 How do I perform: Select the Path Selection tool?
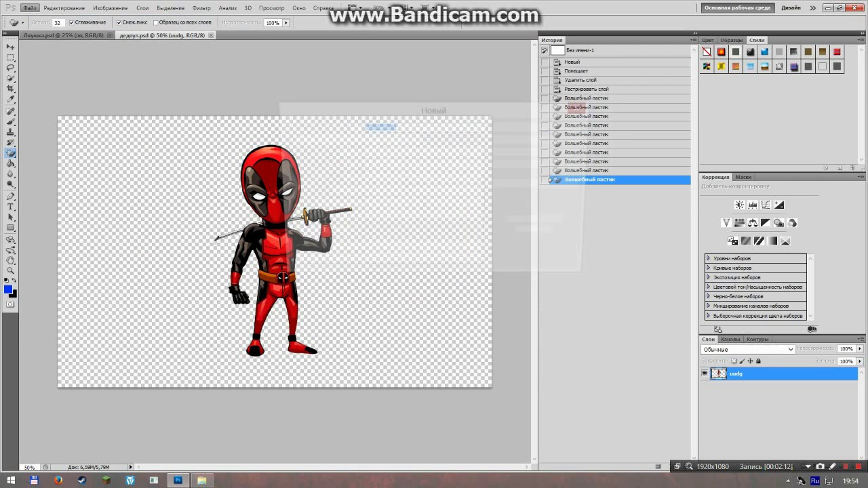[x=11, y=216]
